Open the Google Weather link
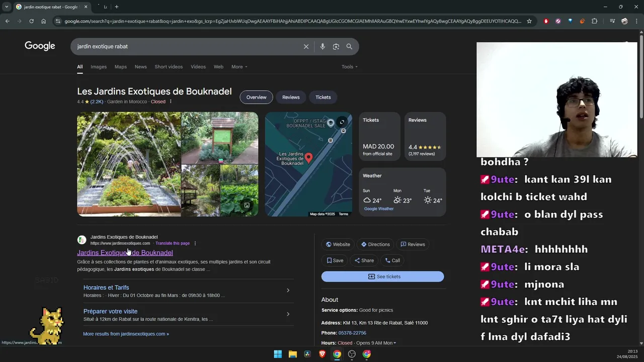644x362 pixels. (x=379, y=209)
